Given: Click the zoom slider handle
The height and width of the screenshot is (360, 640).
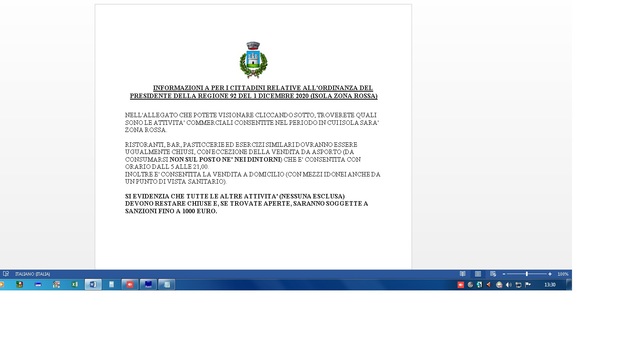Looking at the screenshot, I should [x=527, y=274].
